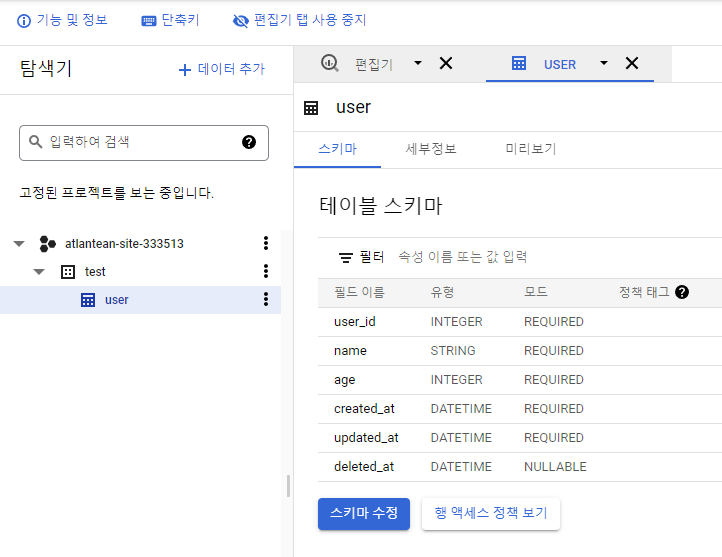Open the 기능 및 정보 info link
The width and height of the screenshot is (722, 557).
click(62, 20)
